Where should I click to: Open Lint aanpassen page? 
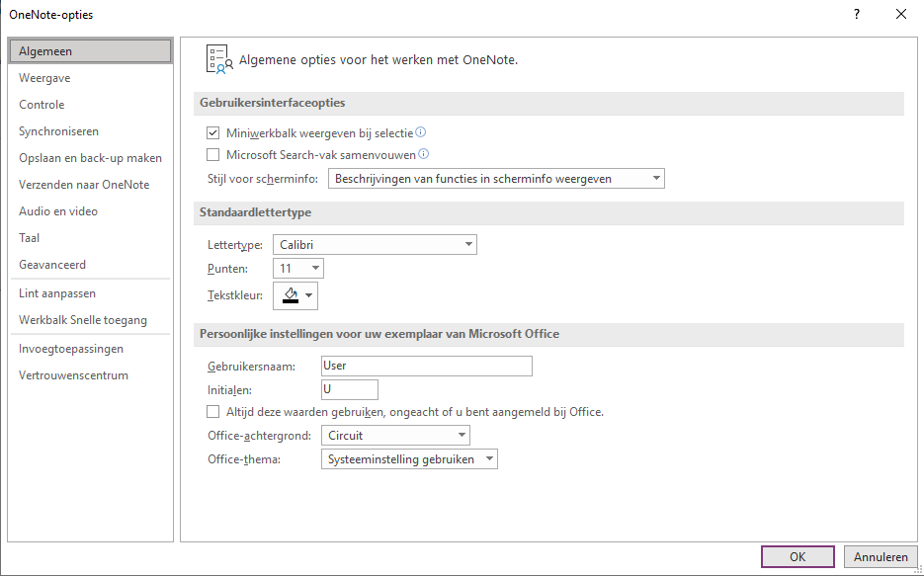(90, 293)
